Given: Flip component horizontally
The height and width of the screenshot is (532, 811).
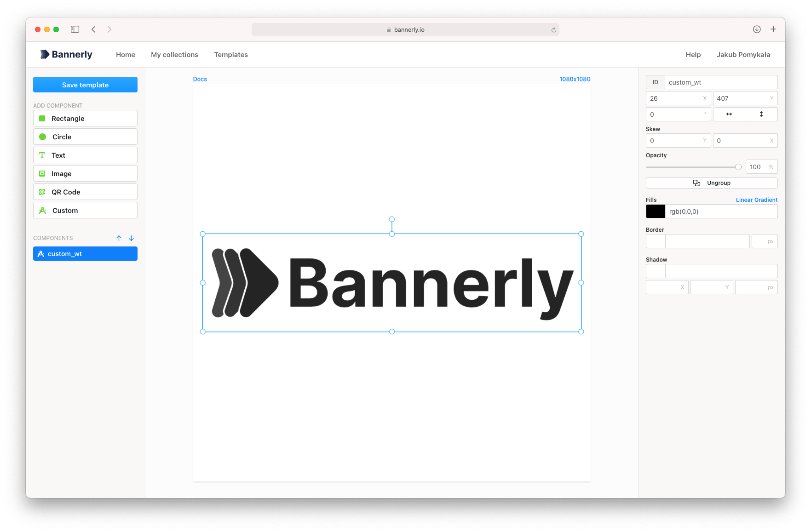Looking at the screenshot, I should click(x=729, y=114).
